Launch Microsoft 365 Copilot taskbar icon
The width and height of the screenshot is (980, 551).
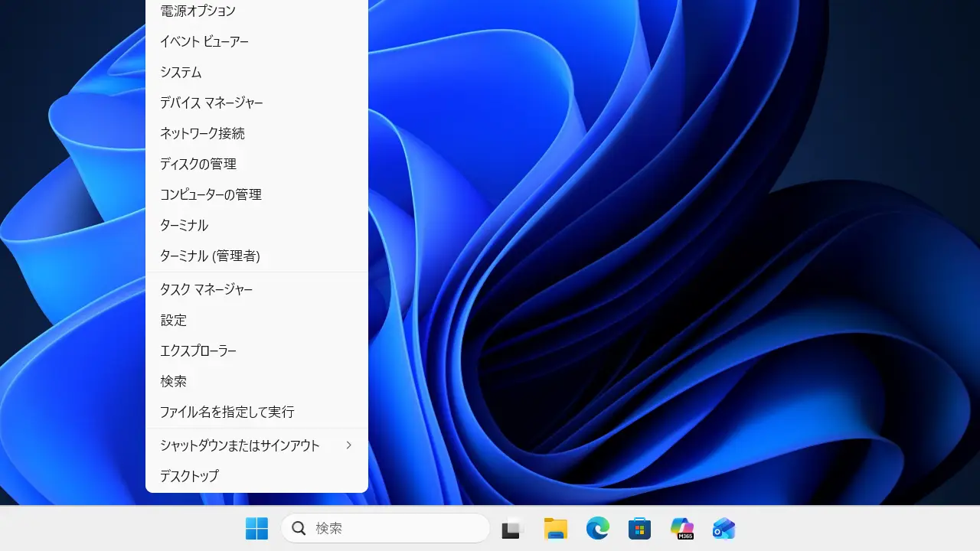coord(681,529)
